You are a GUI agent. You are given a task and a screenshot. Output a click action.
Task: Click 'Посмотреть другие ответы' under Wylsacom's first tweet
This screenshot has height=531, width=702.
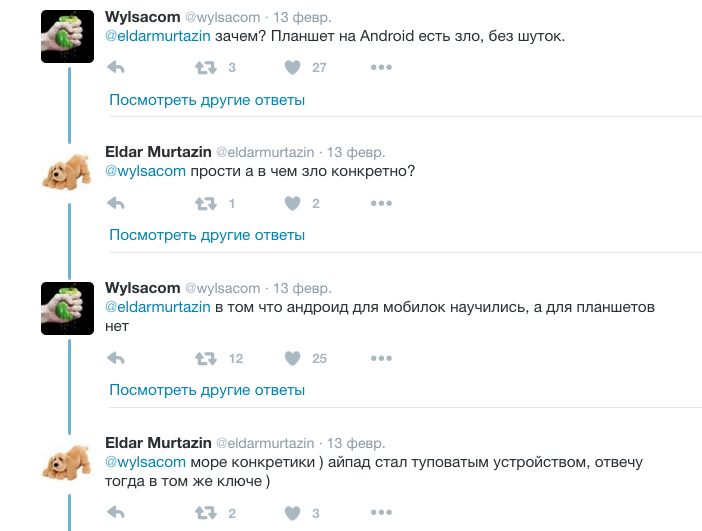click(x=207, y=100)
